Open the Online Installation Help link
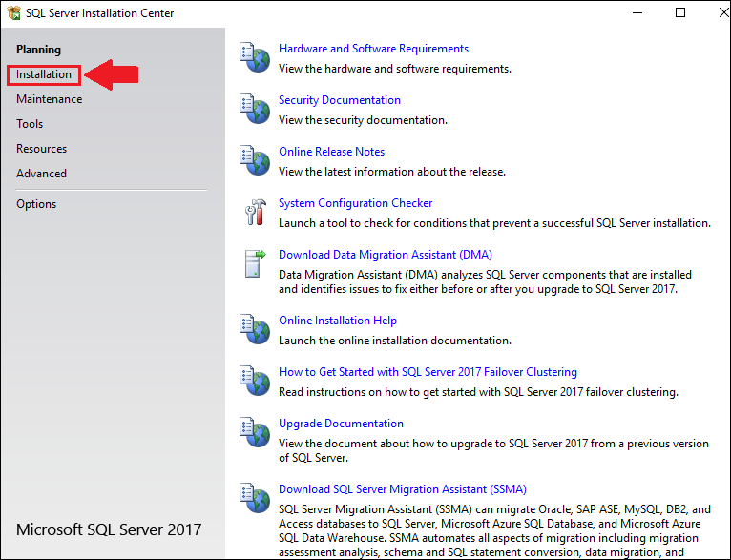731x560 pixels. click(x=338, y=321)
